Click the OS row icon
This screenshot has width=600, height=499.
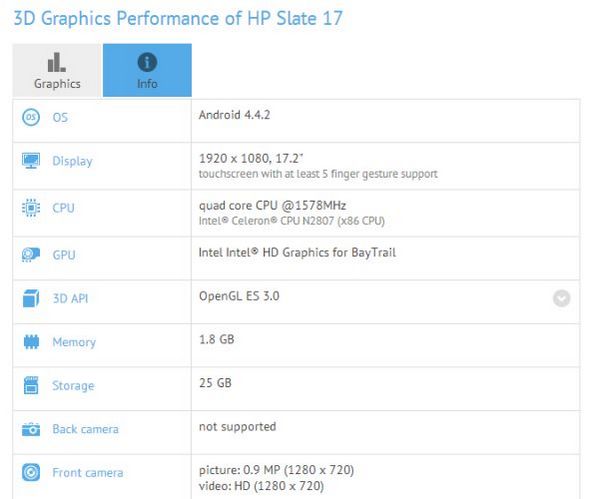point(30,118)
